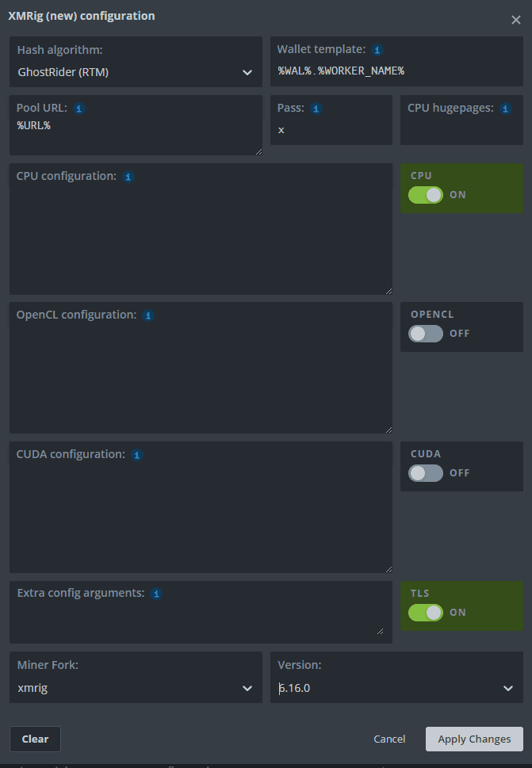Enable the CUDA toggle
This screenshot has height=768, width=532.
click(426, 473)
